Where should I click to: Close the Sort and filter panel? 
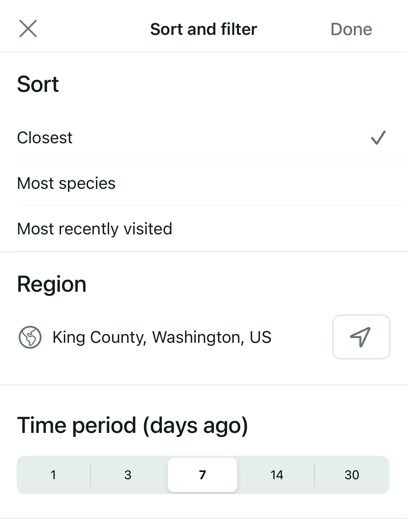pos(28,29)
